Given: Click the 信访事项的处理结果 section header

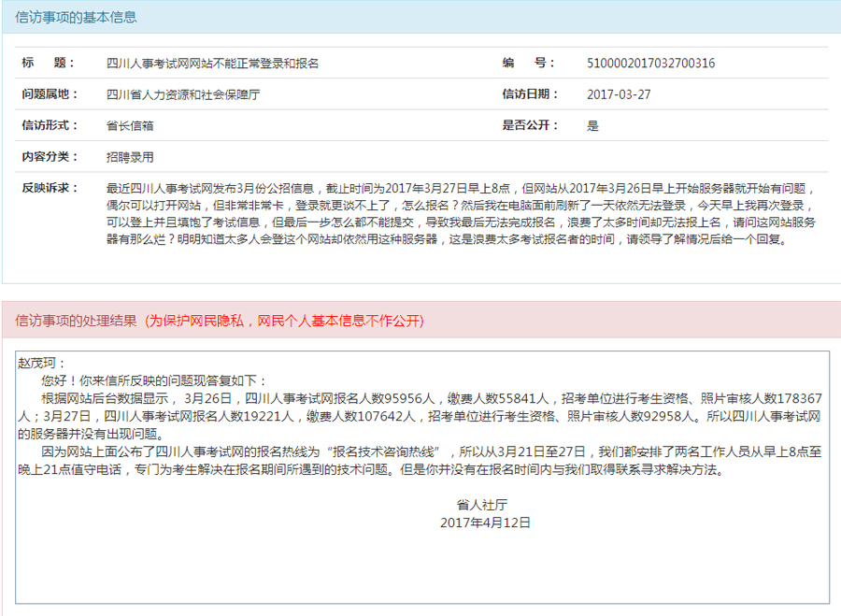Looking at the screenshot, I should (76, 321).
